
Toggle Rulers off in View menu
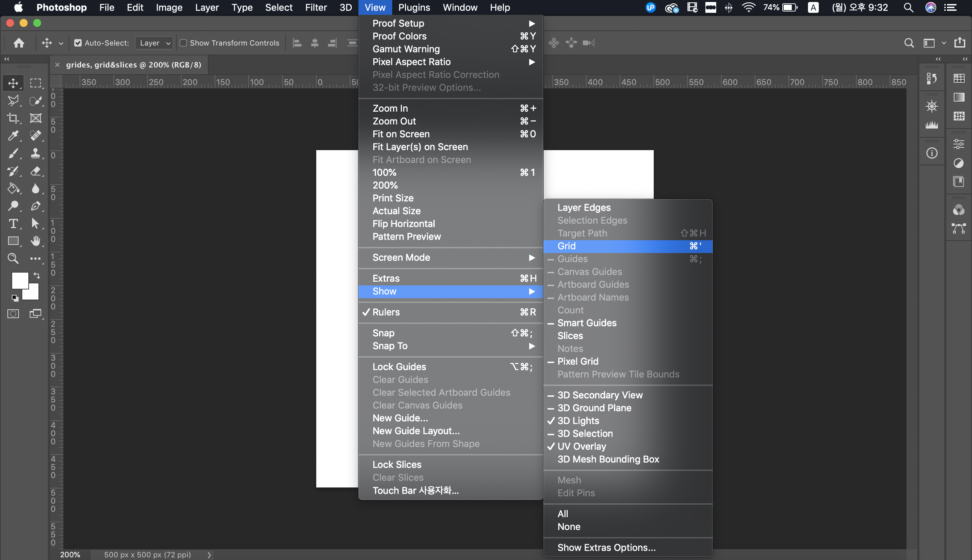[x=386, y=312]
